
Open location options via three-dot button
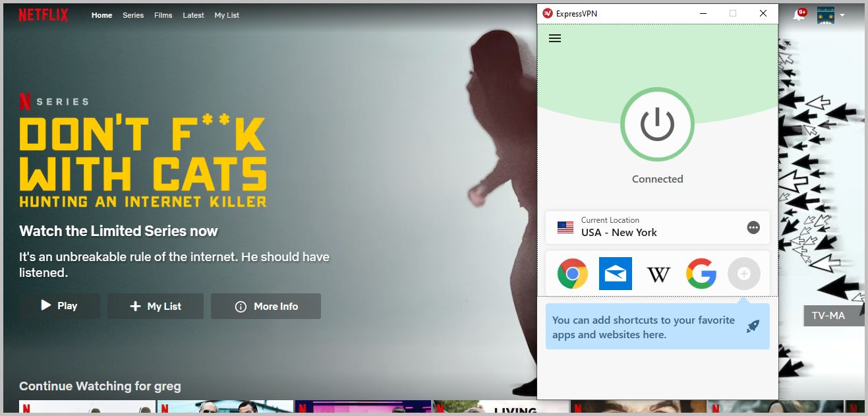(x=753, y=227)
